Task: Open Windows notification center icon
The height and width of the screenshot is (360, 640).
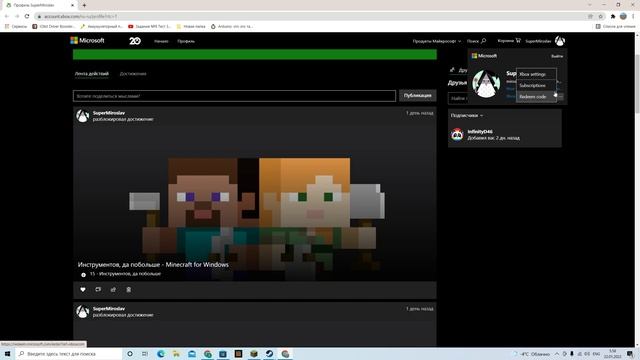Action: tap(631, 353)
